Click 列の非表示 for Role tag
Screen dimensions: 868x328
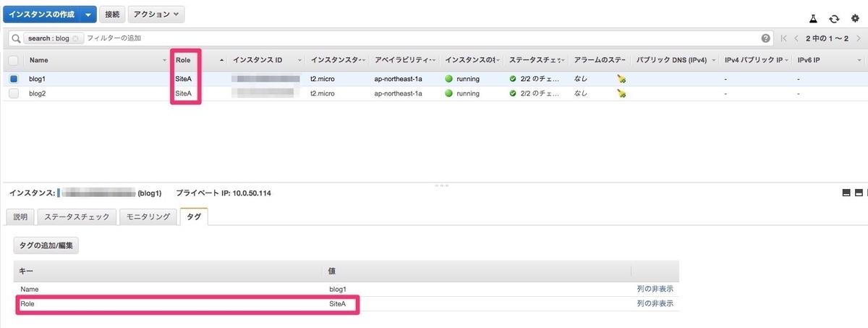click(655, 303)
